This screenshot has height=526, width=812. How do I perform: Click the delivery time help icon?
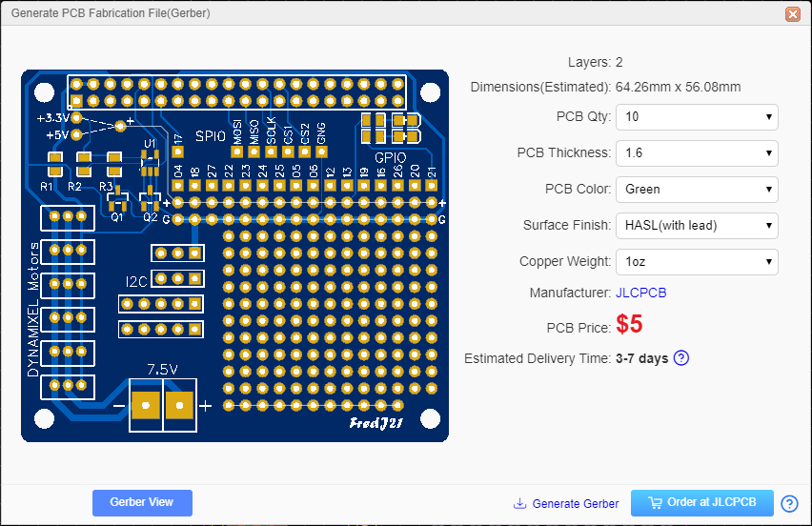click(x=681, y=357)
